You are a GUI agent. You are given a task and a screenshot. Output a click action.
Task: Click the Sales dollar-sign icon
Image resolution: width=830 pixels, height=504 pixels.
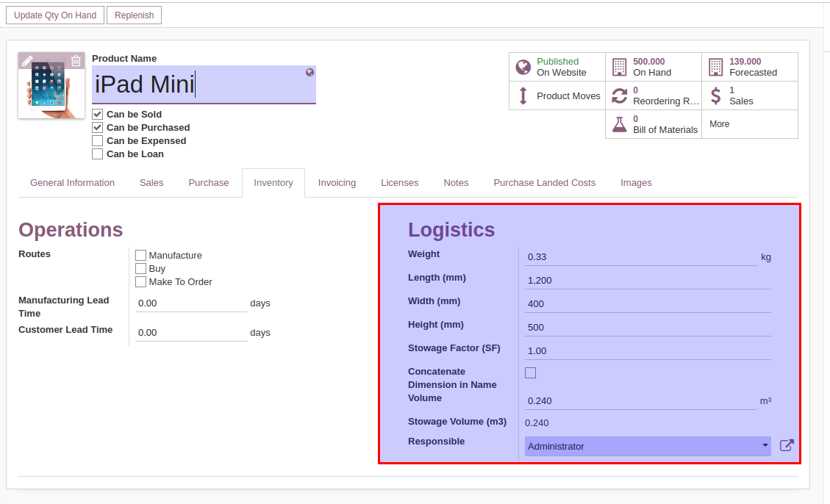point(715,96)
